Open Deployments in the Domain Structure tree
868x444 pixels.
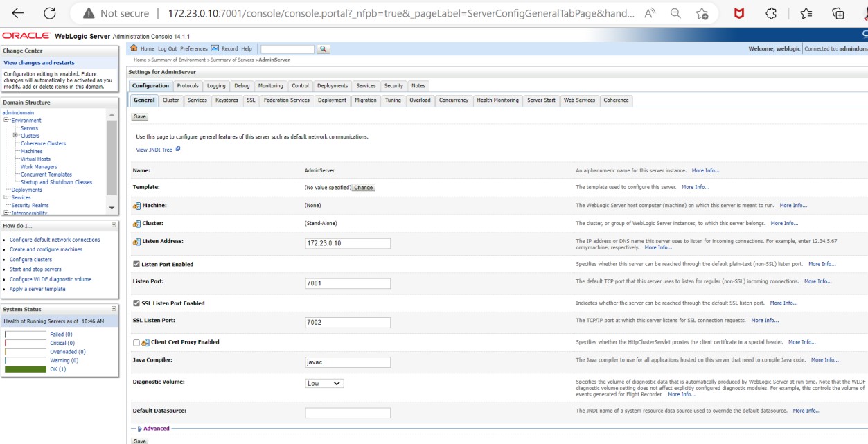pos(26,190)
